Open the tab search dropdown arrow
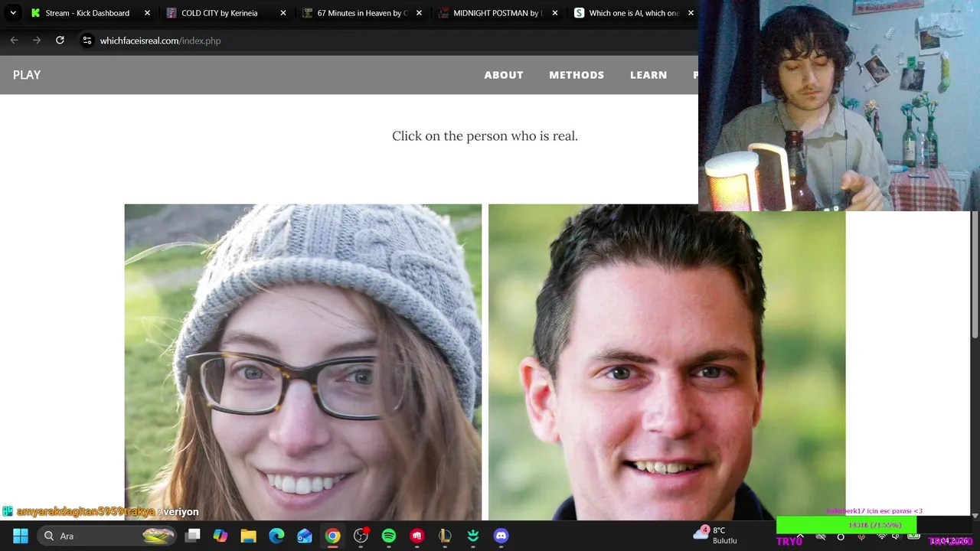 click(13, 13)
